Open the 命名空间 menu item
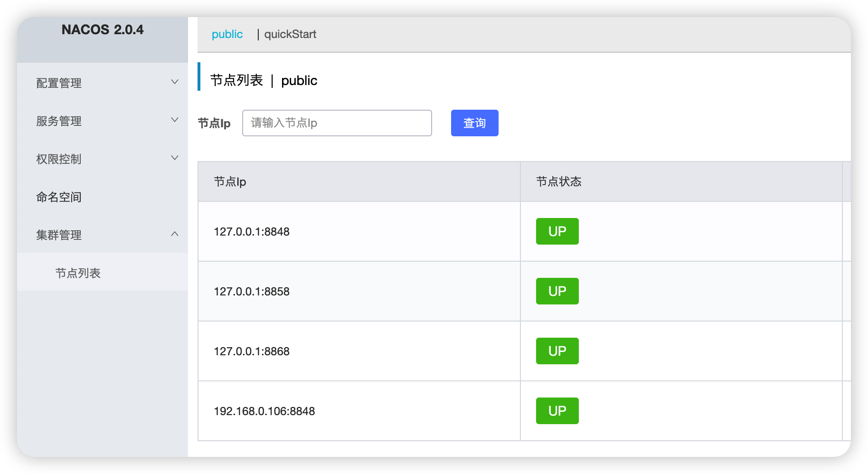This screenshot has width=868, height=474. tap(59, 197)
